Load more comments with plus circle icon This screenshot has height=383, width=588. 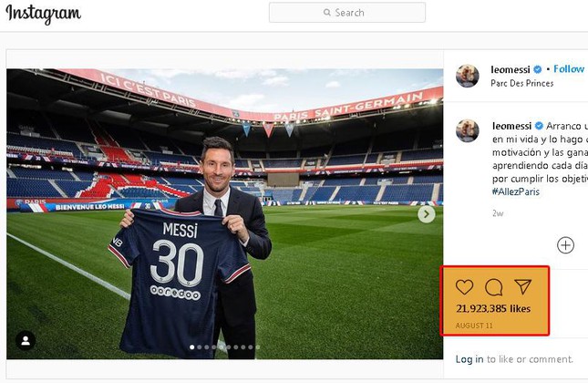click(565, 244)
